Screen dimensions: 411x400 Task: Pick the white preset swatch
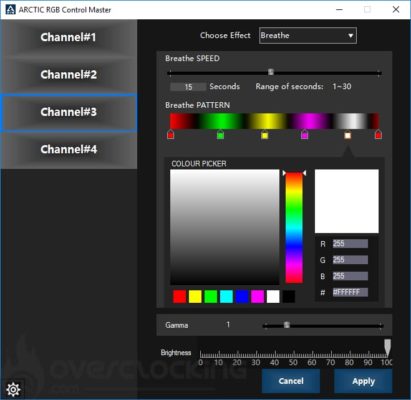(x=273, y=297)
